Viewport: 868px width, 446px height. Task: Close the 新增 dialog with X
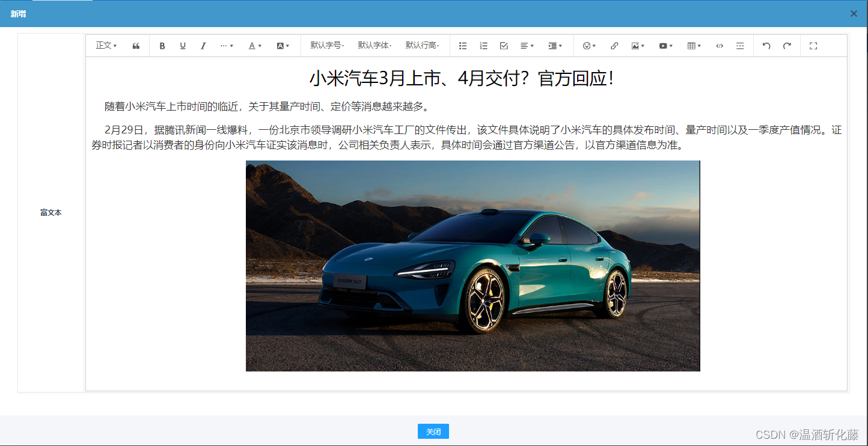point(854,14)
